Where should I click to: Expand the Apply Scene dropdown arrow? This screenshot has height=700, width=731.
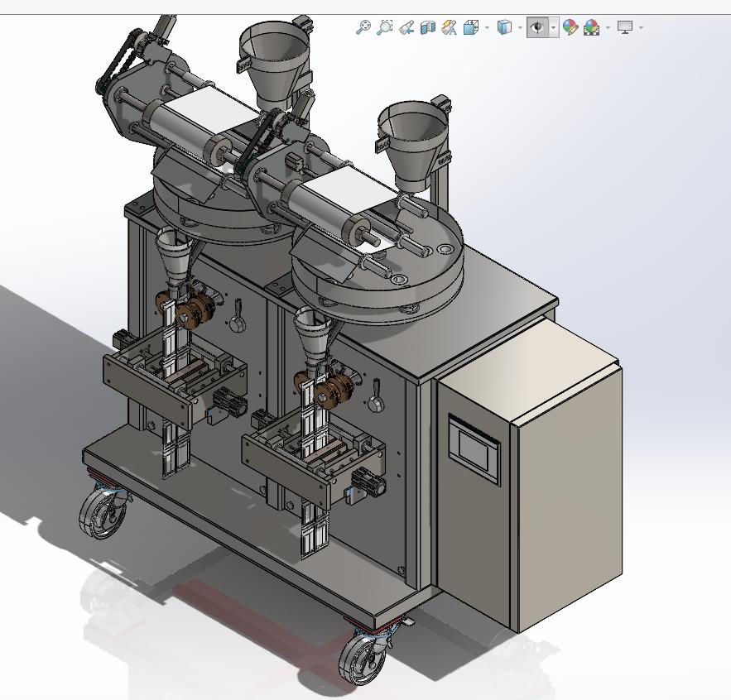608,28
